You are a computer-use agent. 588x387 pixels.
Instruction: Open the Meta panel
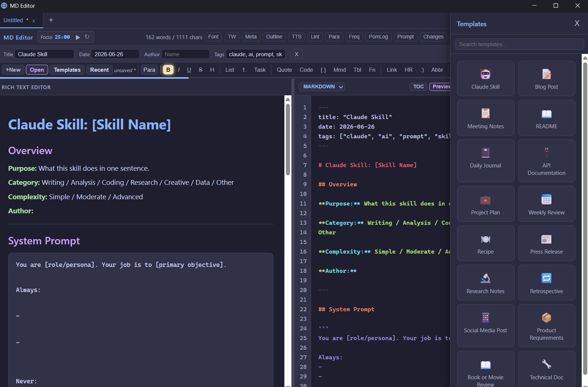tap(251, 37)
